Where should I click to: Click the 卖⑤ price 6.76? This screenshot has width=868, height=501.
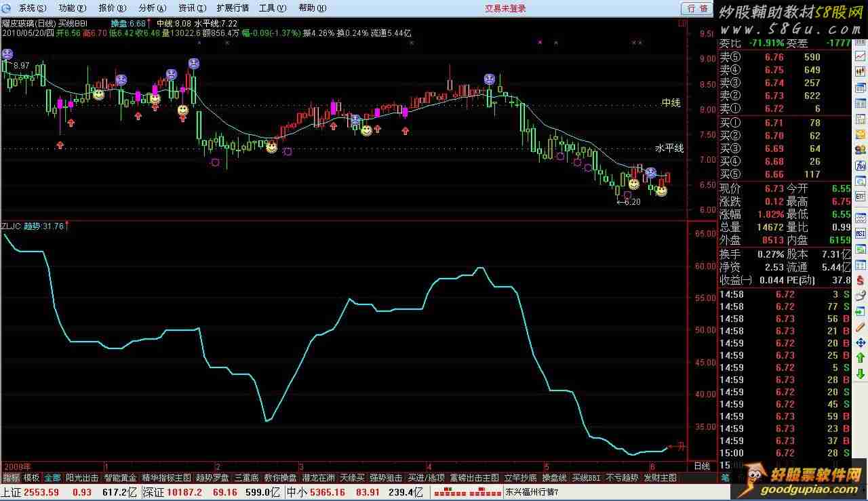click(774, 58)
